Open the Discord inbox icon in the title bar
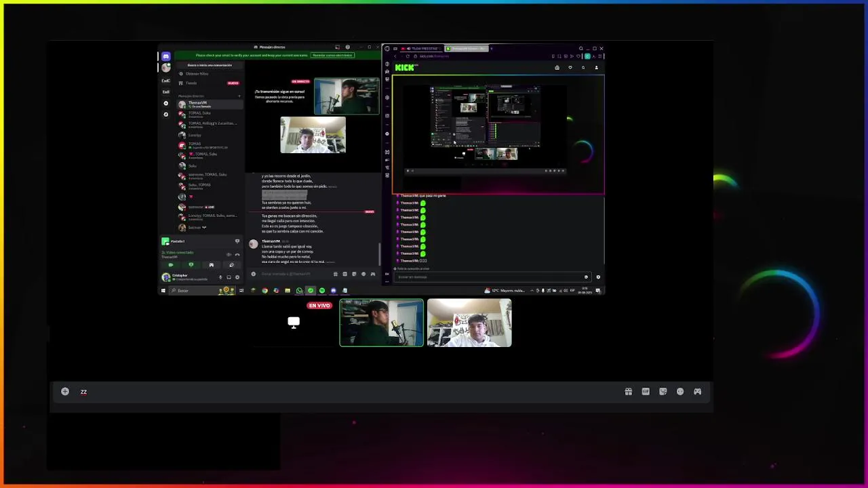 (338, 47)
